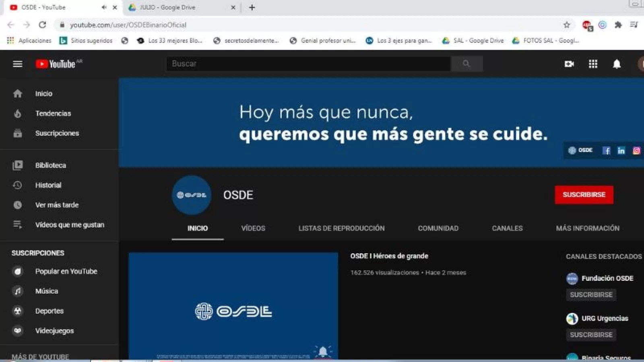Open the YouTube apps grid icon
This screenshot has width=644, height=362.
[593, 64]
